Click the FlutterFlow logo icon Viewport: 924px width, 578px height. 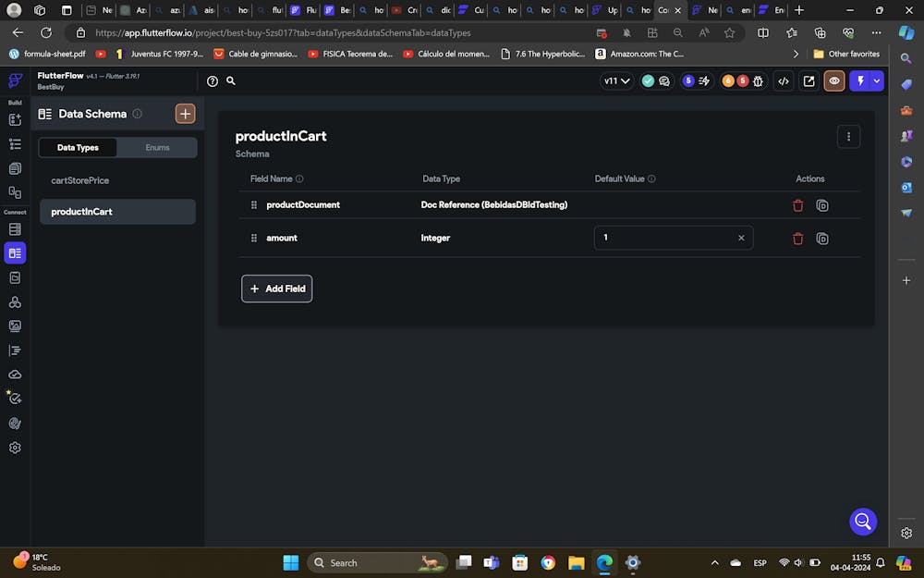15,80
